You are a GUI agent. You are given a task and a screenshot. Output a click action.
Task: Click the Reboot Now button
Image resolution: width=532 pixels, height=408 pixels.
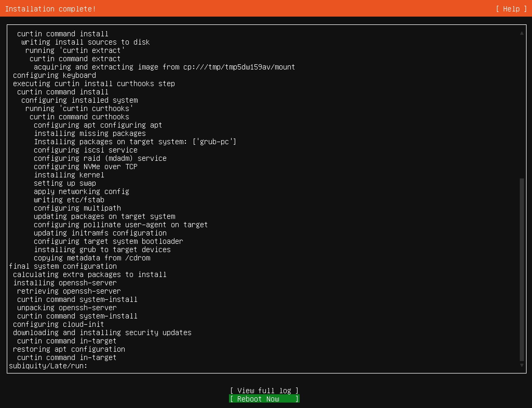coord(264,399)
